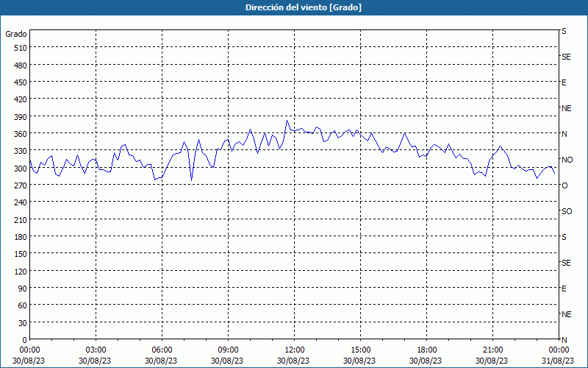The height and width of the screenshot is (368, 588).
Task: Select the 12:00 time label
Action: [295, 350]
